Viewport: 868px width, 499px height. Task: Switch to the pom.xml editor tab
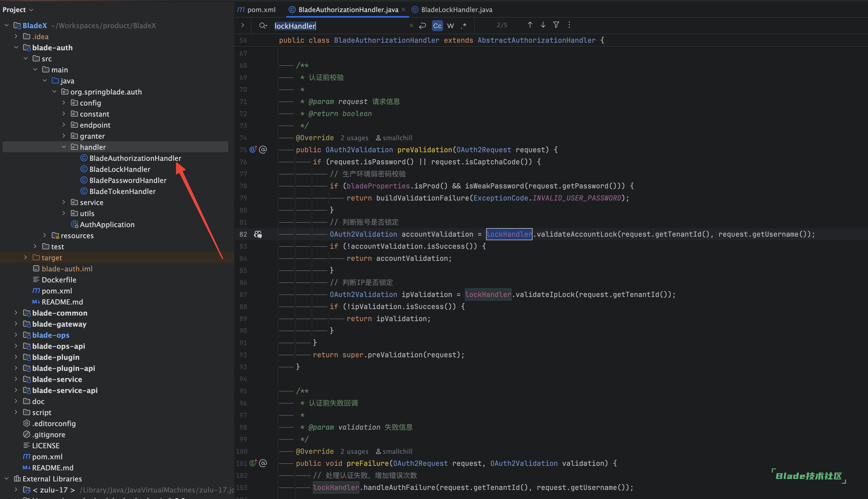tap(257, 10)
